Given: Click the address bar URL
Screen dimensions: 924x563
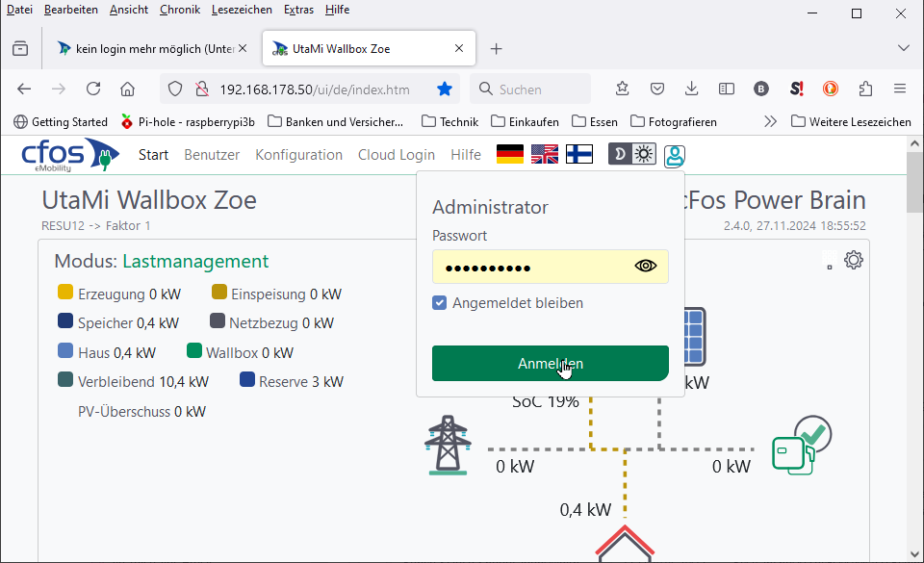Looking at the screenshot, I should (315, 90).
